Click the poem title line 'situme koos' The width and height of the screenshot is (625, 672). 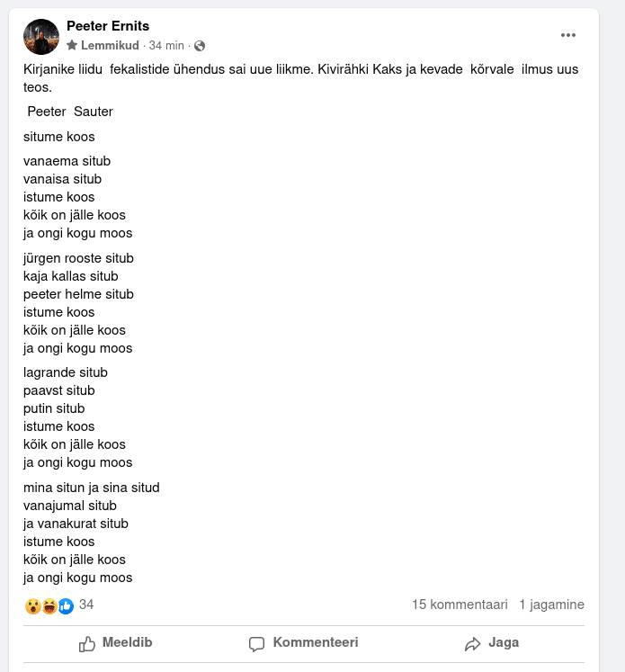click(59, 137)
